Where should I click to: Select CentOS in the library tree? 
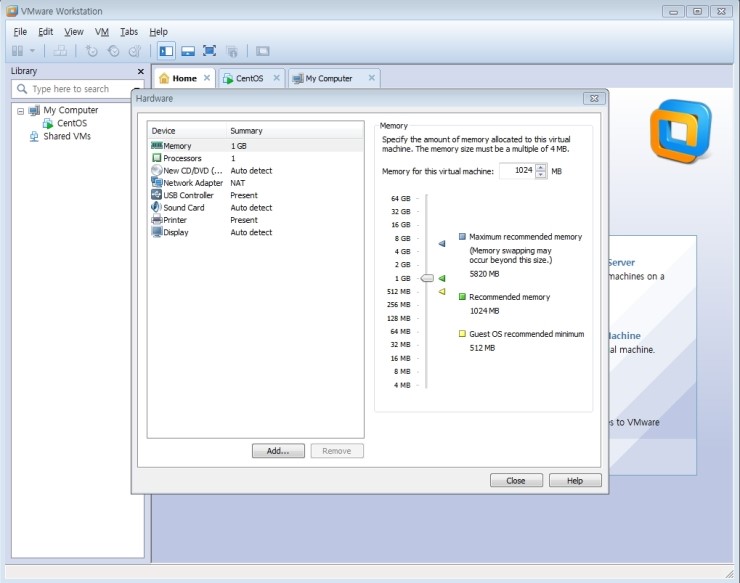click(x=72, y=123)
